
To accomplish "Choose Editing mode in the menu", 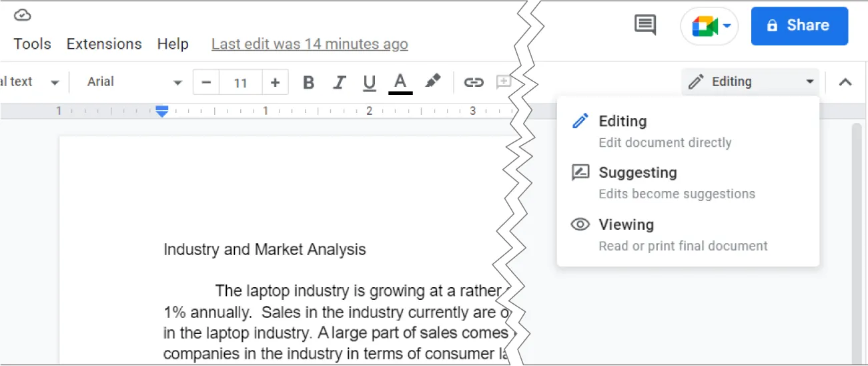I will pos(622,122).
